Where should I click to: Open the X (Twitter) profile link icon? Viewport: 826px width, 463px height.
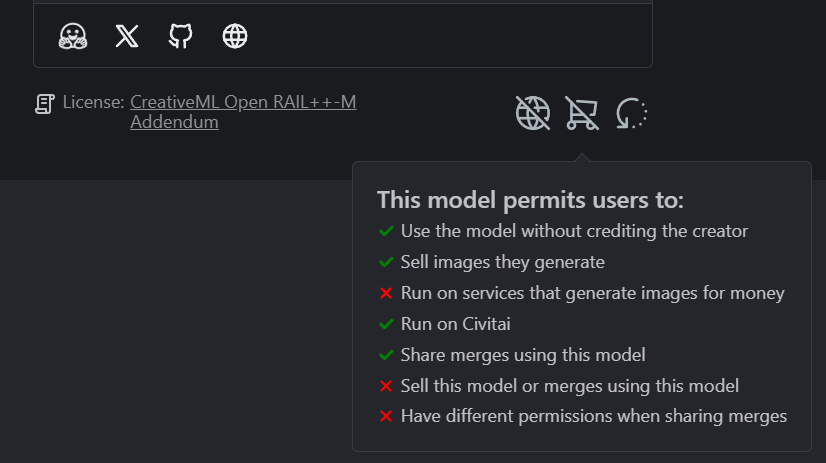click(126, 37)
